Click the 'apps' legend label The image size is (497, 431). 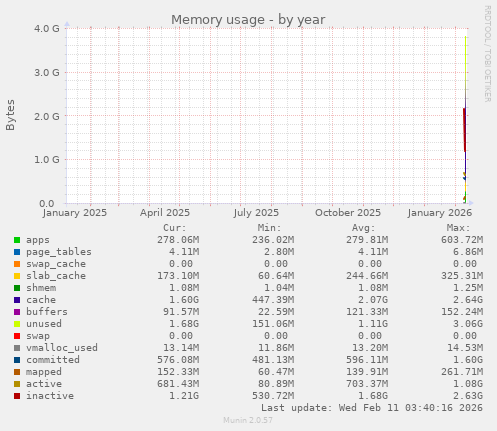pyautogui.click(x=38, y=240)
